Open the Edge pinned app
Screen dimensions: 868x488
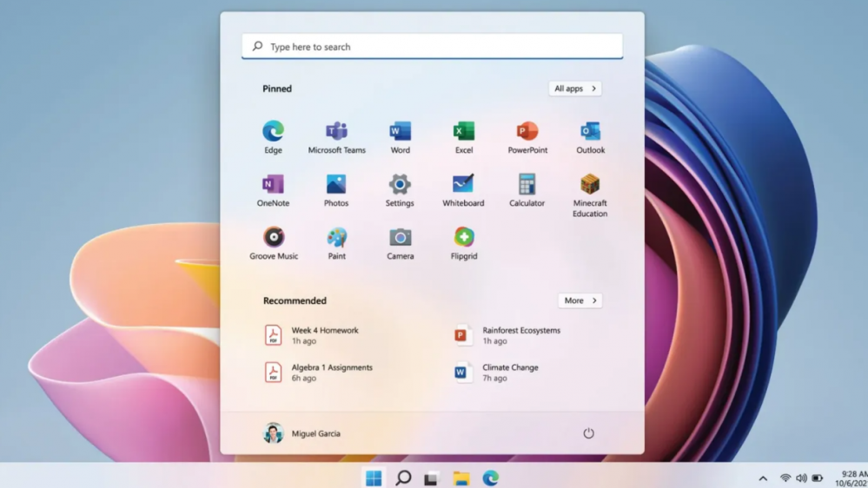coord(273,137)
